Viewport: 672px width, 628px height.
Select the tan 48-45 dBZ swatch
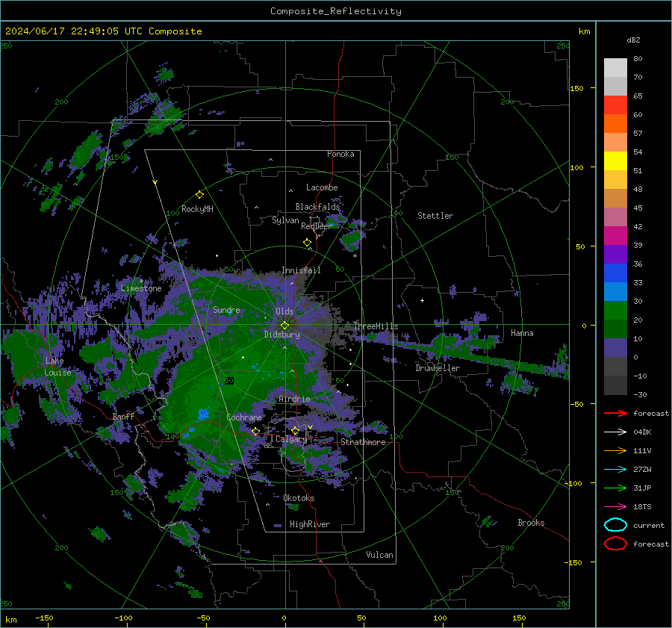click(615, 199)
